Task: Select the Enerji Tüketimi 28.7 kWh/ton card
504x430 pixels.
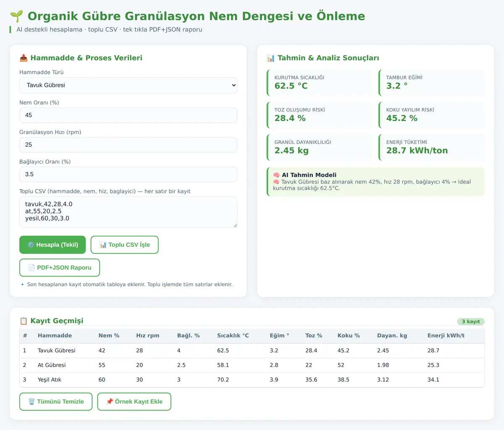Action: click(432, 148)
